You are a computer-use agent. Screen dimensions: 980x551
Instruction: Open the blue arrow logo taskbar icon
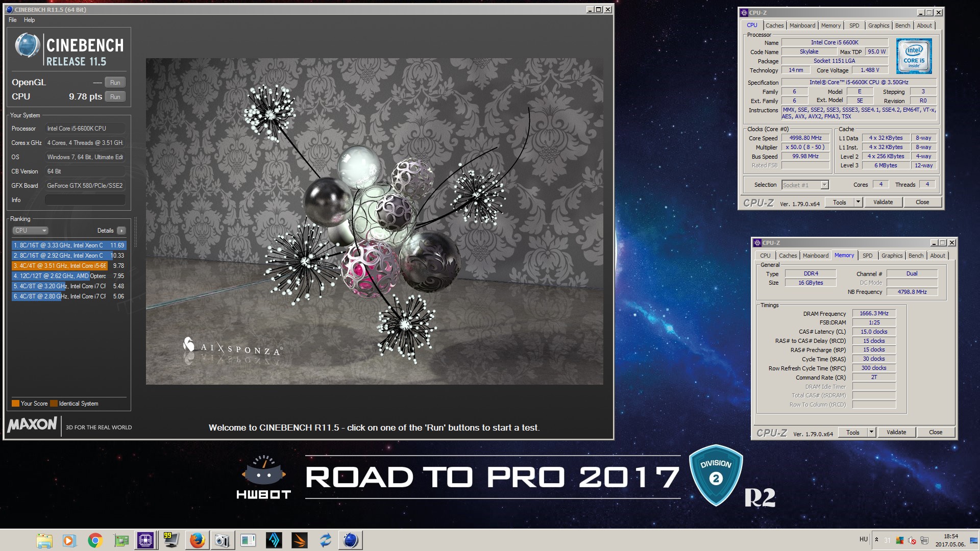pyautogui.click(x=274, y=540)
